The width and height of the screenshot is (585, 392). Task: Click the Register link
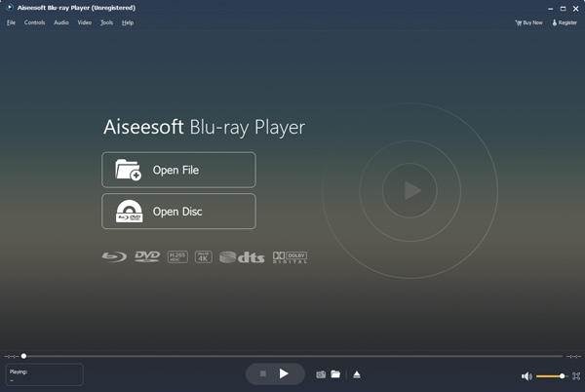click(565, 22)
